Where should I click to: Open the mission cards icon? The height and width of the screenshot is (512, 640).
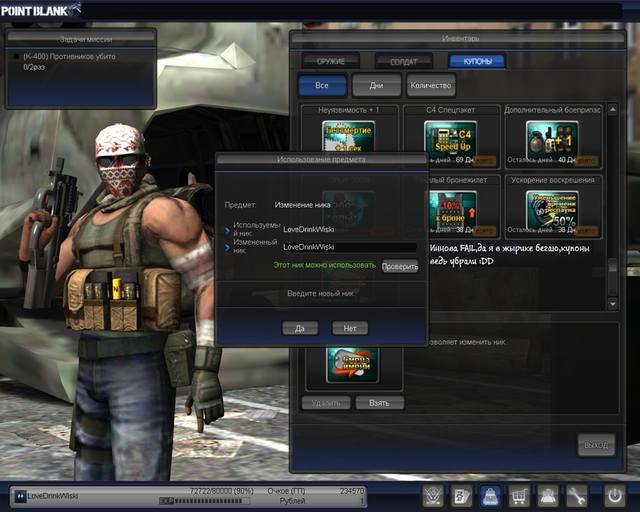point(462,496)
